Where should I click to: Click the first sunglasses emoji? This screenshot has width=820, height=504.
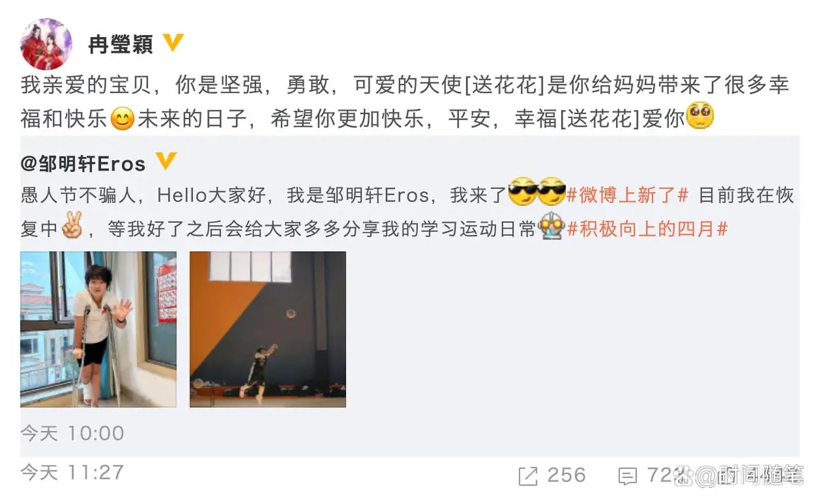pos(523,193)
